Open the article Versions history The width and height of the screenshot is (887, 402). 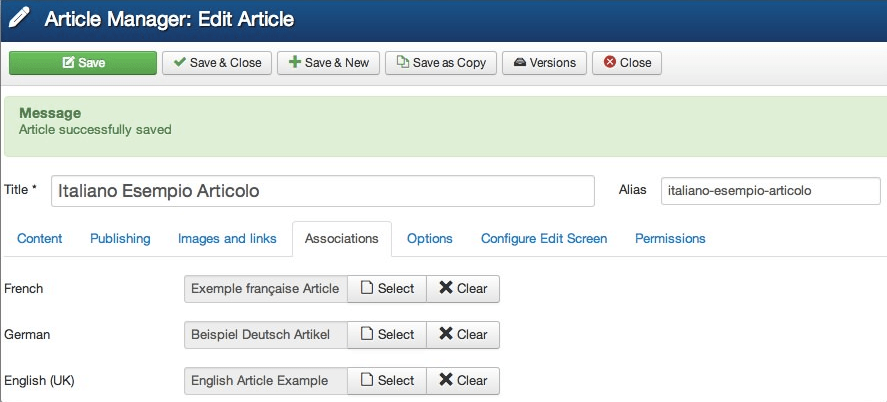(x=544, y=63)
